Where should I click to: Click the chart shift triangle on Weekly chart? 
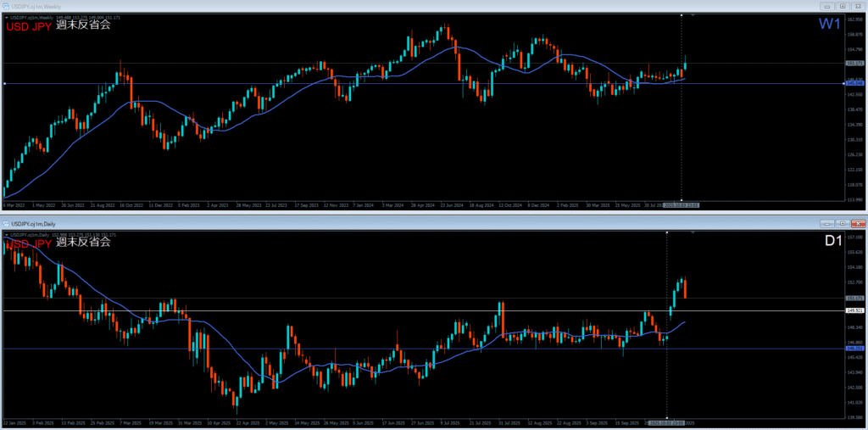coord(694,15)
